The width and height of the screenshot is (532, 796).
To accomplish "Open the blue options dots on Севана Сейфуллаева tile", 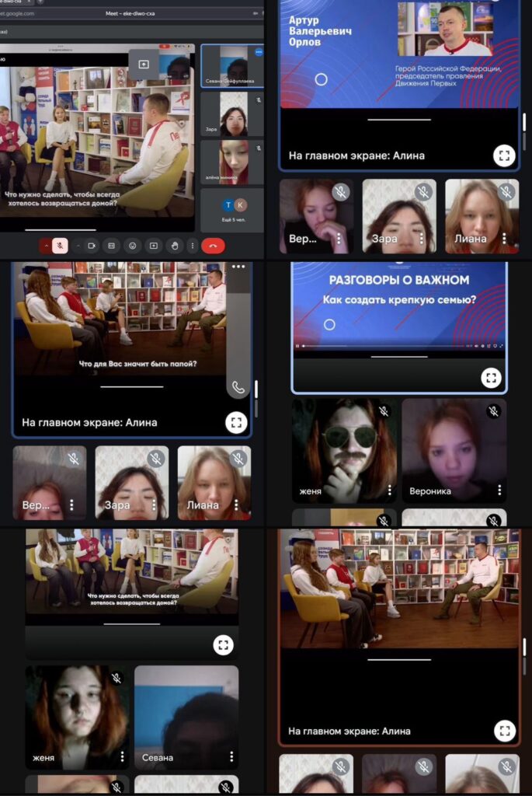I will [259, 52].
